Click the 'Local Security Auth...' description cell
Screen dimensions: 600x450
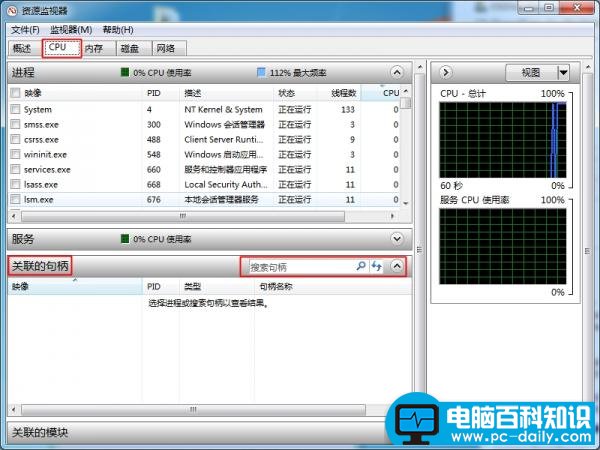coord(226,184)
